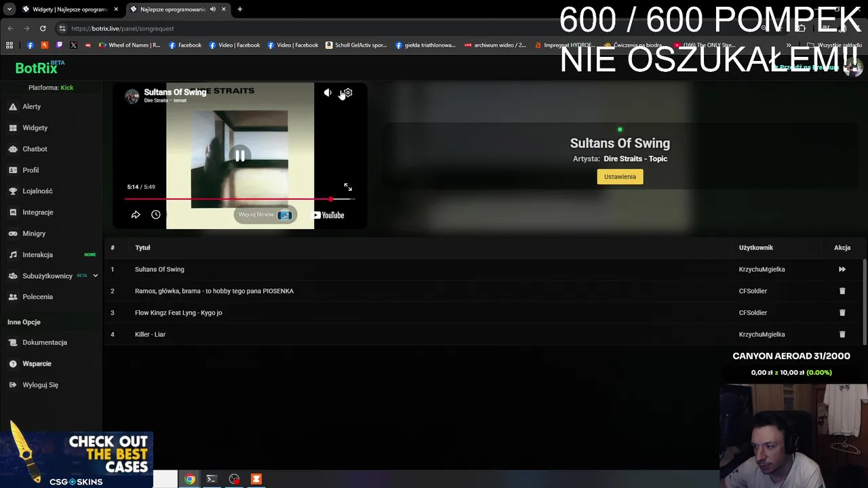The height and width of the screenshot is (488, 868).
Task: Mute the active tab's audio speaker icon
Action: click(213, 9)
